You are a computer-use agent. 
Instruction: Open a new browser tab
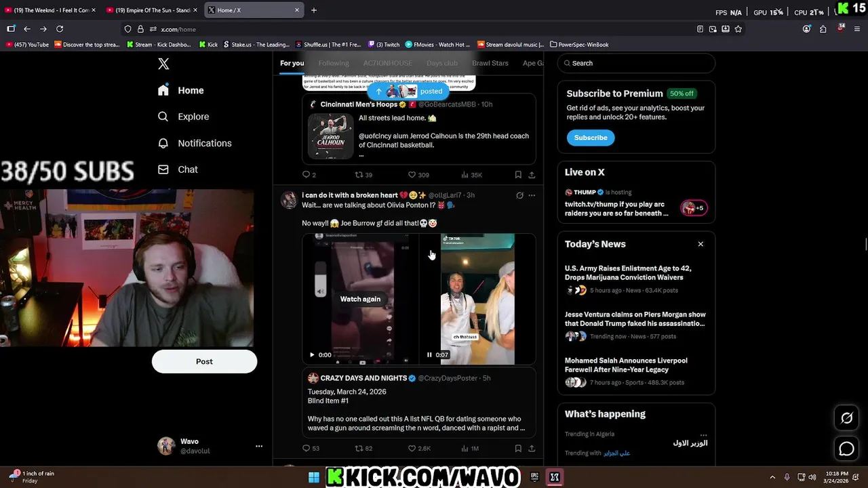[x=313, y=10]
